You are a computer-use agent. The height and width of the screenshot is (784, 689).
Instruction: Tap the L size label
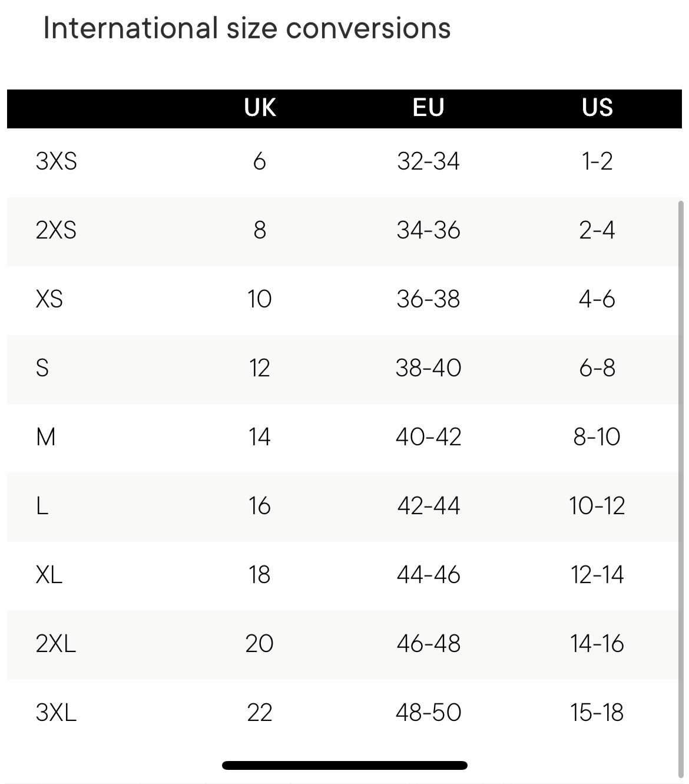[x=42, y=505]
